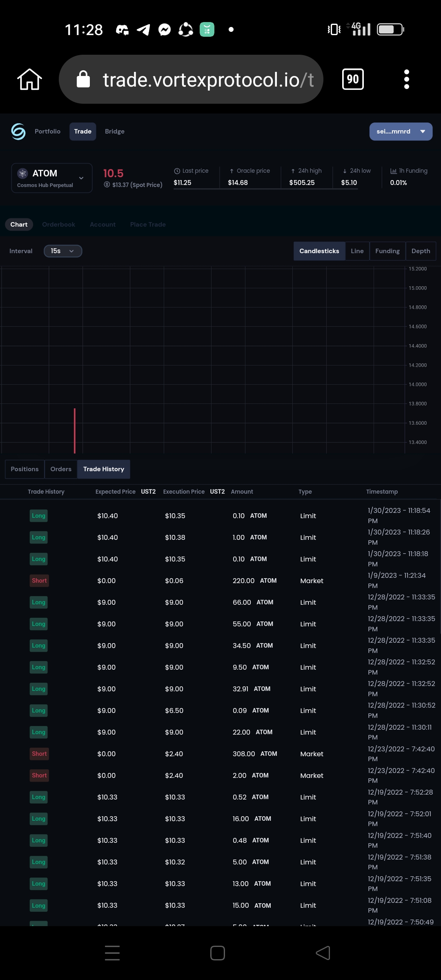This screenshot has height=980, width=441.
Task: Click the 0.01% funding value
Action: 399,183
